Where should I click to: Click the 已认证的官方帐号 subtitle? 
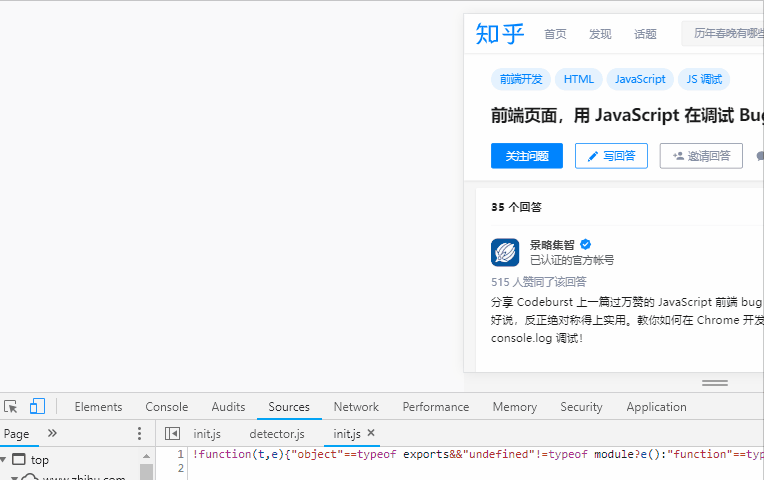(572, 260)
